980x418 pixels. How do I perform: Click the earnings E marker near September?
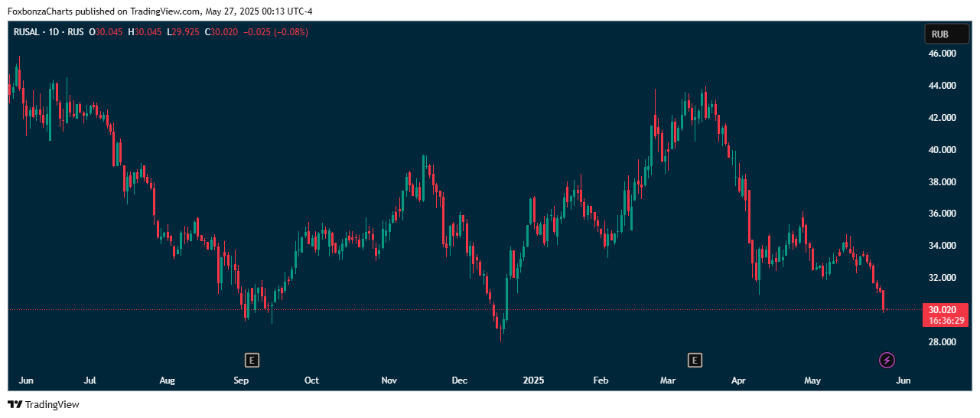pos(251,360)
